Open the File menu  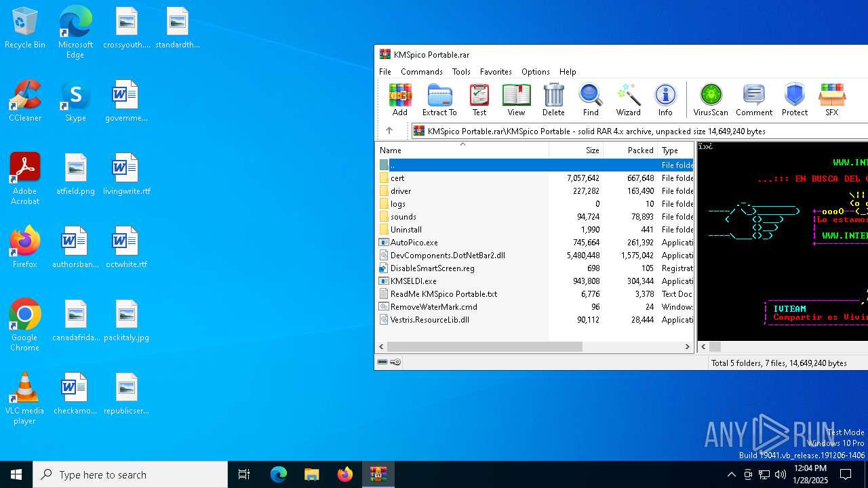click(385, 71)
